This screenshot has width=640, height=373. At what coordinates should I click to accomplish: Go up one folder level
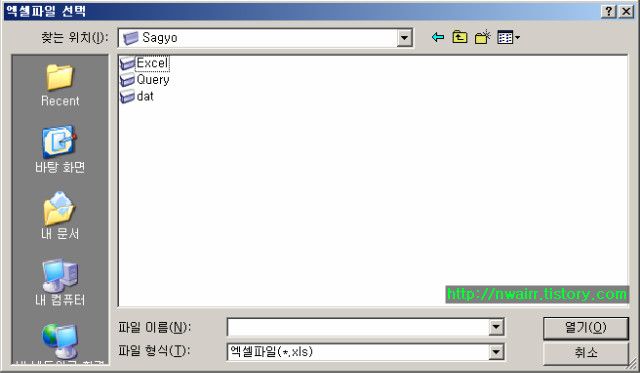click(460, 38)
